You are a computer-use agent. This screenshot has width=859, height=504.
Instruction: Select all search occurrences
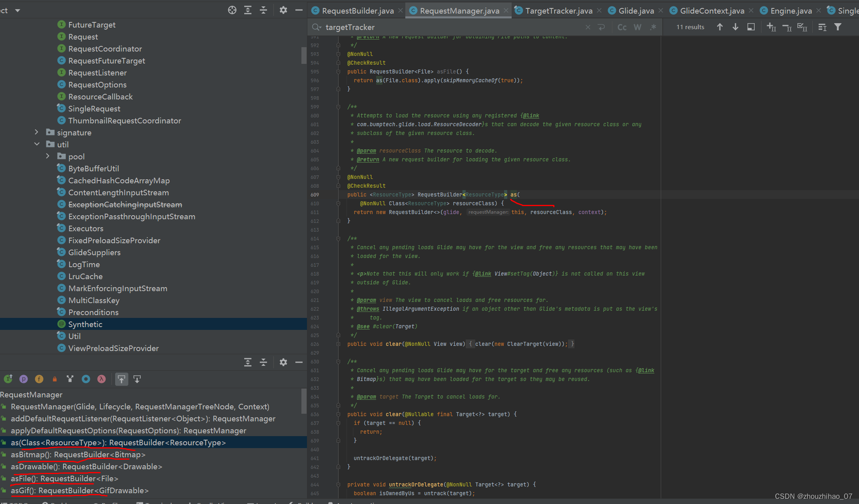tap(802, 27)
